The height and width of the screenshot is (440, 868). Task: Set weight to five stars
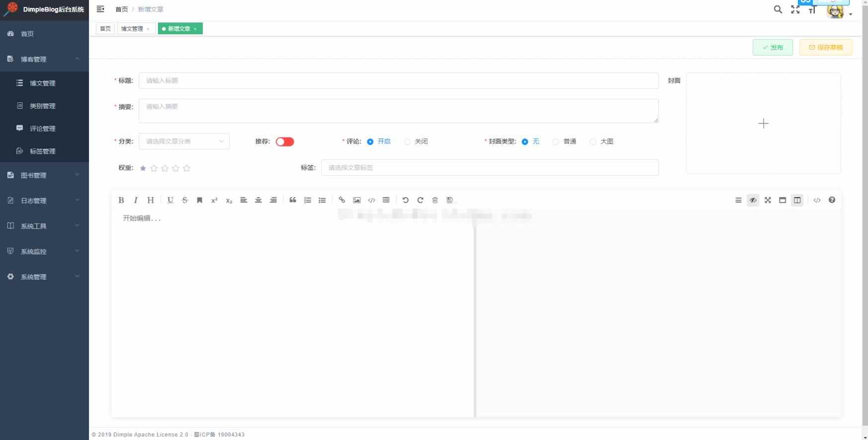[x=187, y=168]
